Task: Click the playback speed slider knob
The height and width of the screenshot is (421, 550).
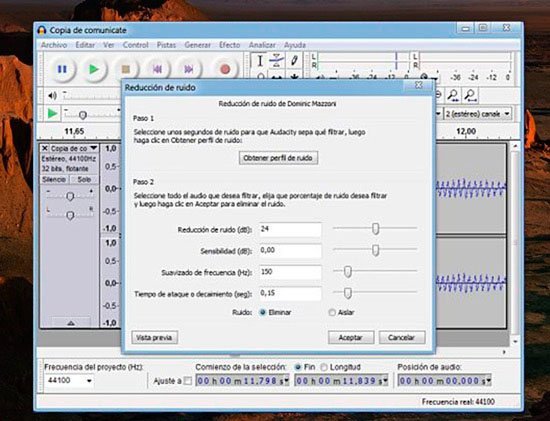Action: (x=83, y=115)
